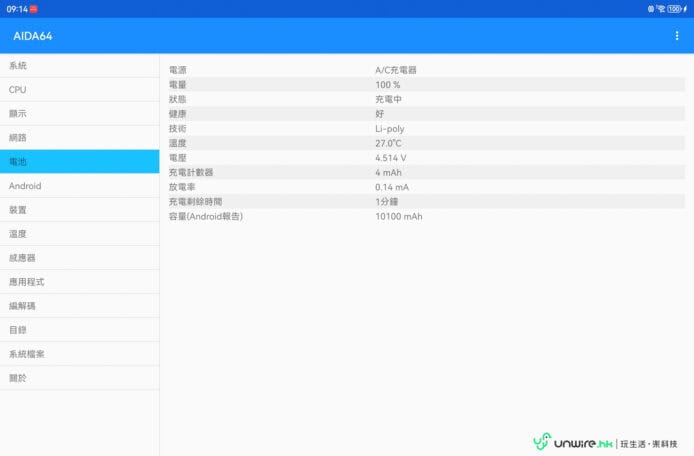Select the 好 health value
Viewport: 694px width, 456px height.
tap(379, 114)
